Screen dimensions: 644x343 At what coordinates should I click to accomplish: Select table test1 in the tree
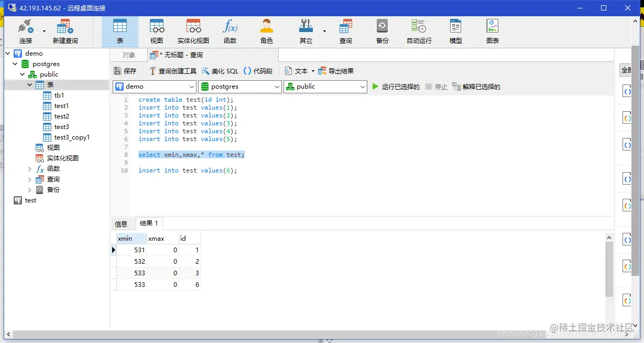click(61, 105)
